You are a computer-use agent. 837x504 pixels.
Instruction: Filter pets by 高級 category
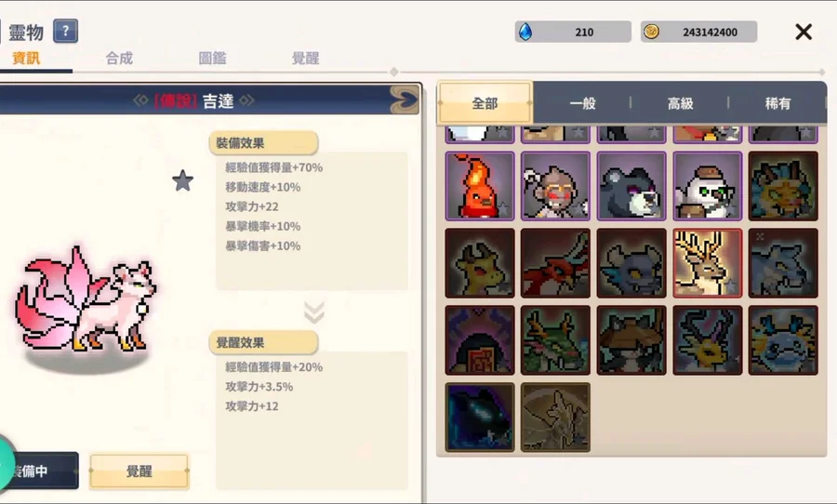tap(680, 103)
